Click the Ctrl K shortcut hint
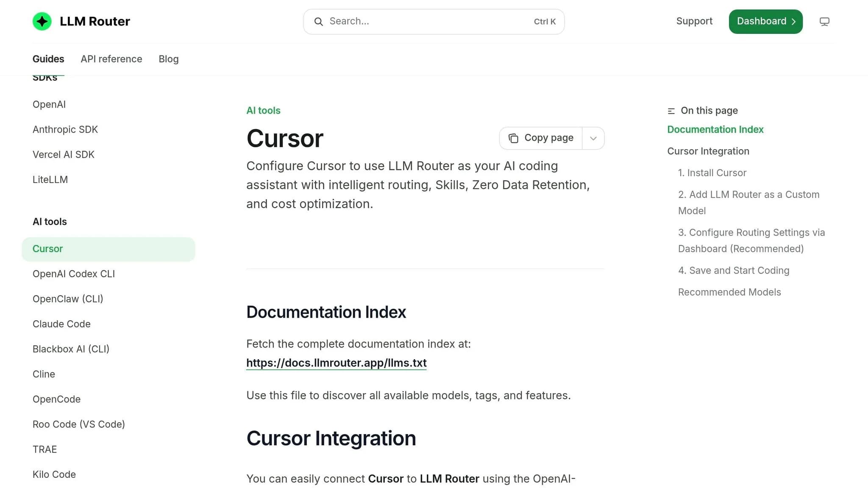868x488 pixels. click(x=545, y=22)
